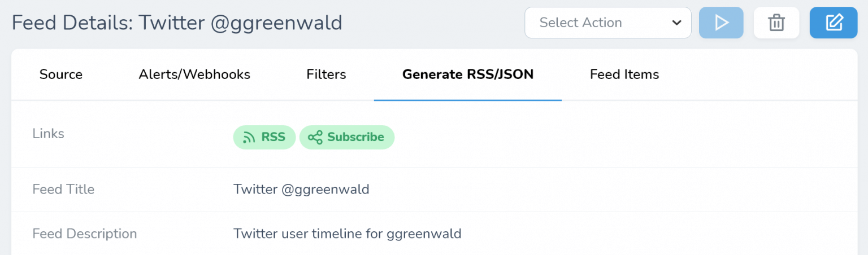This screenshot has width=868, height=255.
Task: Click the Select Action dropdown chevron
Action: [676, 23]
